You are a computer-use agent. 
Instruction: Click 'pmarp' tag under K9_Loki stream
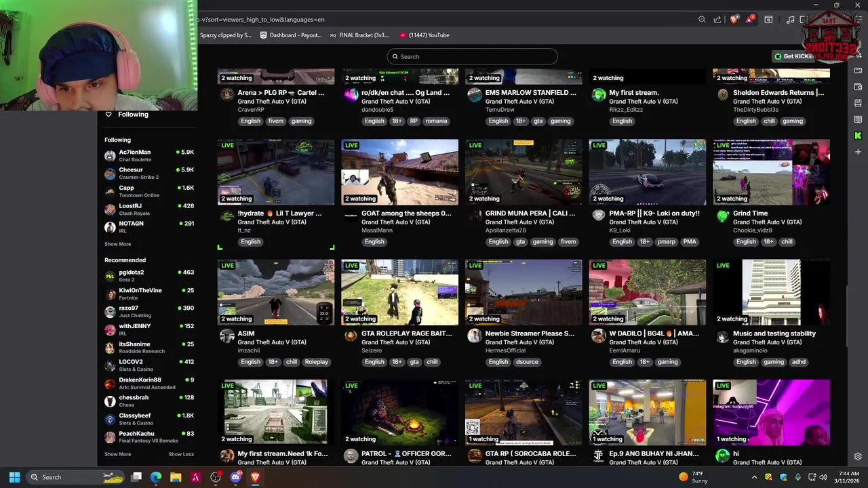point(666,242)
